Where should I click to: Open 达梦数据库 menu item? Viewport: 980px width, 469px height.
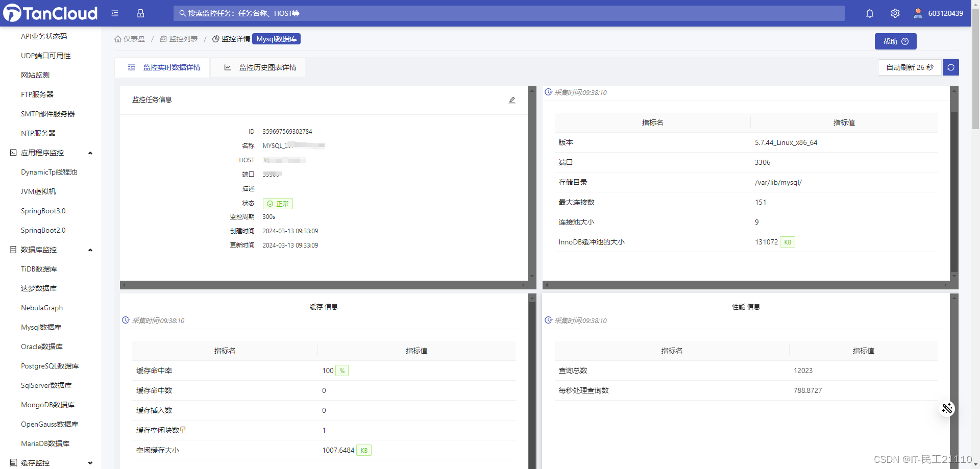click(x=39, y=288)
